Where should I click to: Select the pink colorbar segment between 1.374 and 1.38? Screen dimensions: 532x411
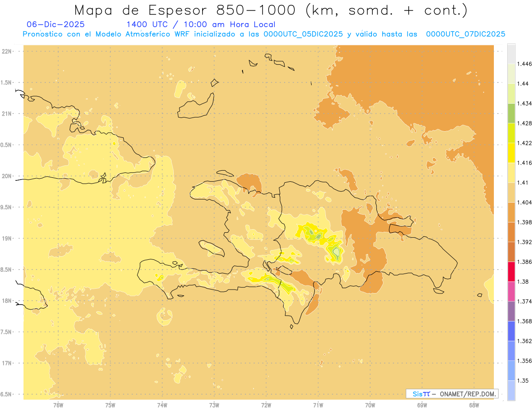point(511,291)
